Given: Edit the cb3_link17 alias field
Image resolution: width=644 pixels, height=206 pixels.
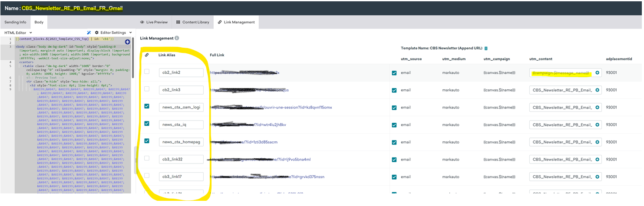Looking at the screenshot, I should click(181, 177).
